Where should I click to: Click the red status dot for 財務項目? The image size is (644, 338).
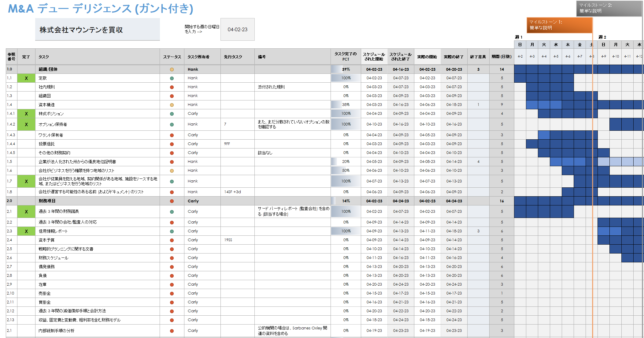point(172,201)
